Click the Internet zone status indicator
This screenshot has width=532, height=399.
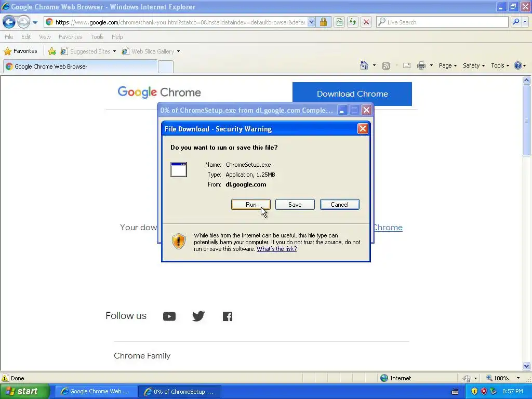click(395, 378)
